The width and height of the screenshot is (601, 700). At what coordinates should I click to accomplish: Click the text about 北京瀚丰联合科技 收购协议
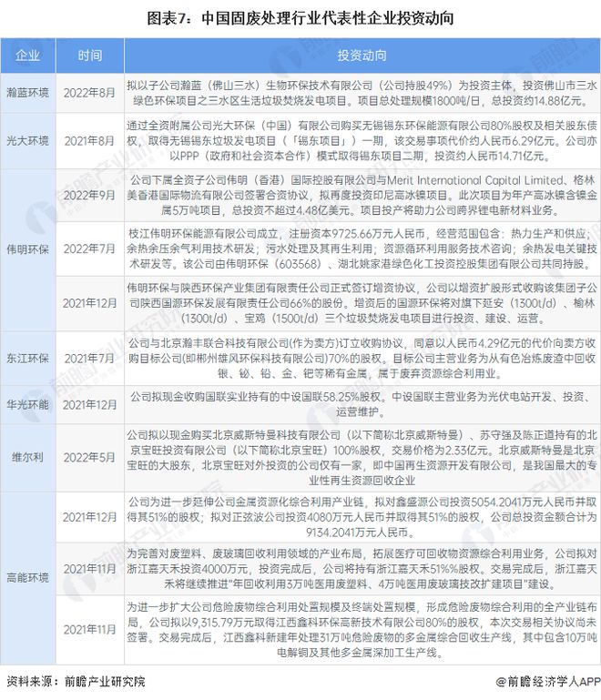pyautogui.click(x=362, y=358)
